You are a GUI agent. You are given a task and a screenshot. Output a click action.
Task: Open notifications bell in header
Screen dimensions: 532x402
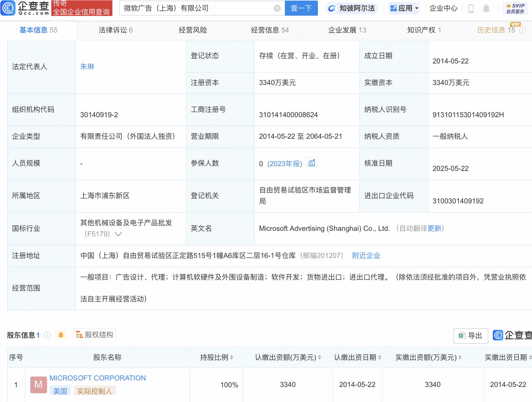coord(486,9)
